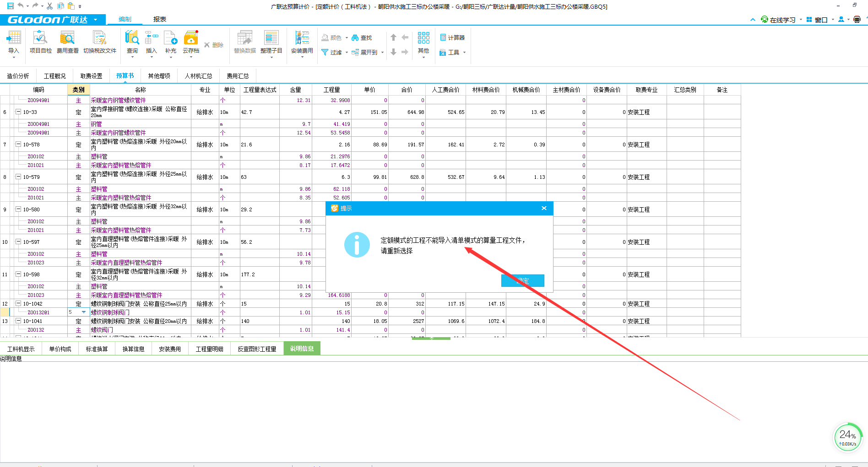Click the left arrow promote icon

405,38
